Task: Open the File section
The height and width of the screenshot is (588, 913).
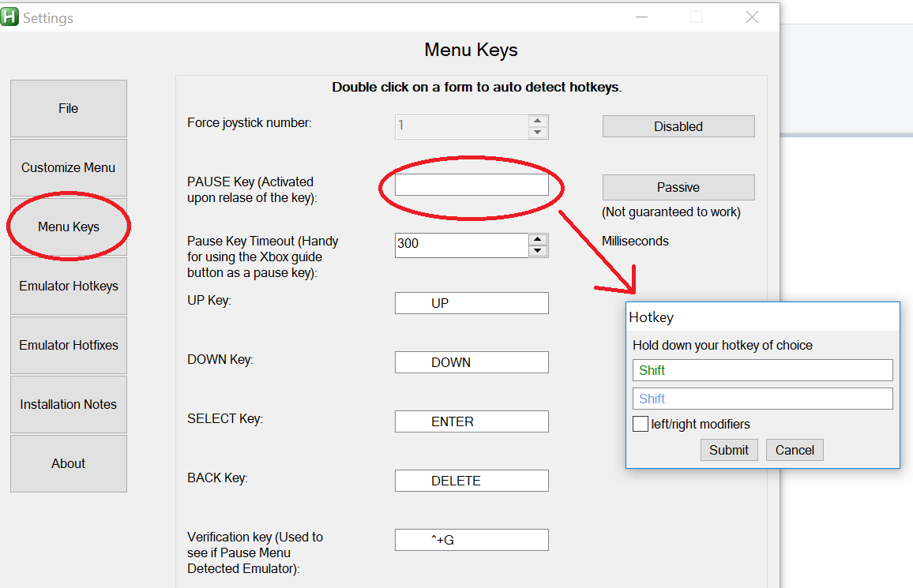Action: 69,109
